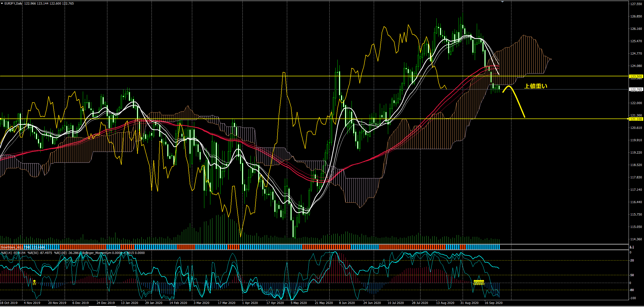This screenshot has height=307, width=644.
Task: Click the yellow skull-and-crossbones marker
Action: click(x=34, y=282)
